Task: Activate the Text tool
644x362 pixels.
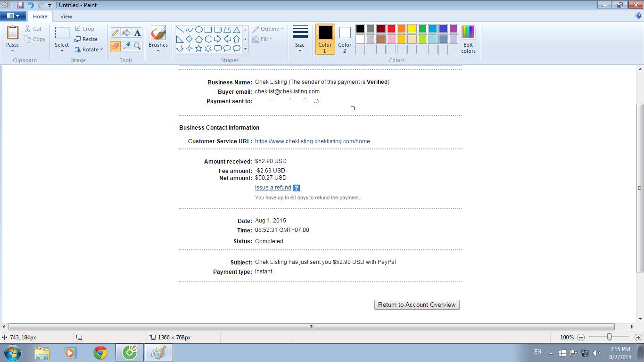Action: (137, 33)
